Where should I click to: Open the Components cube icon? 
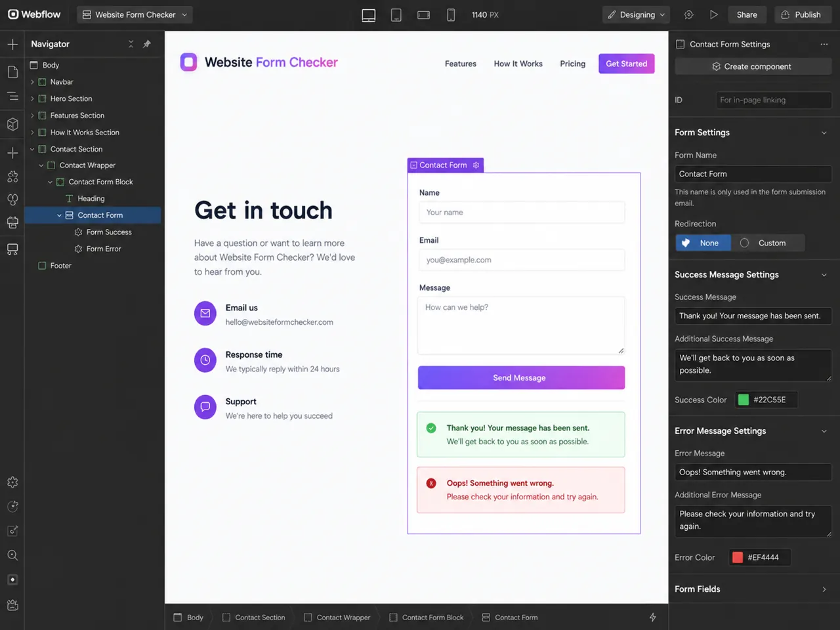coord(12,124)
